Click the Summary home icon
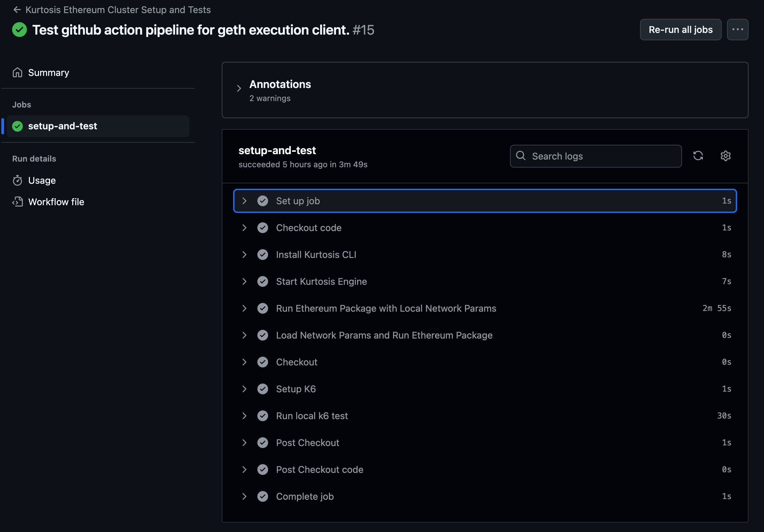 [17, 73]
